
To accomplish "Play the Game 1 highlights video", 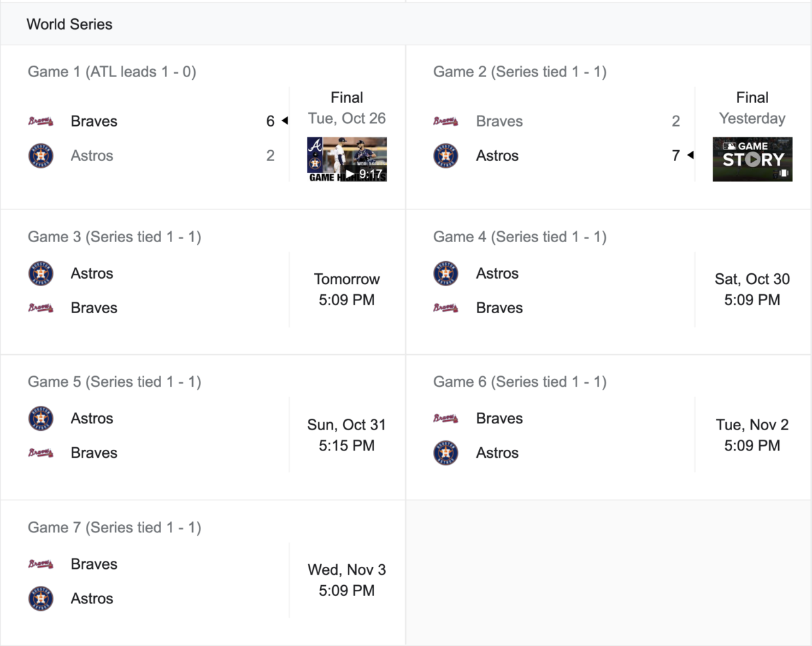I will [x=347, y=160].
